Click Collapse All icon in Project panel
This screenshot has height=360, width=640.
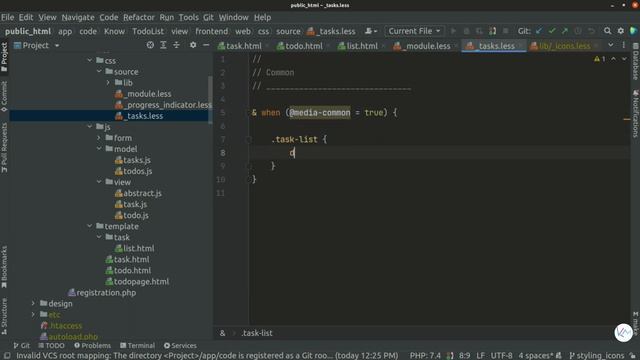click(x=176, y=45)
